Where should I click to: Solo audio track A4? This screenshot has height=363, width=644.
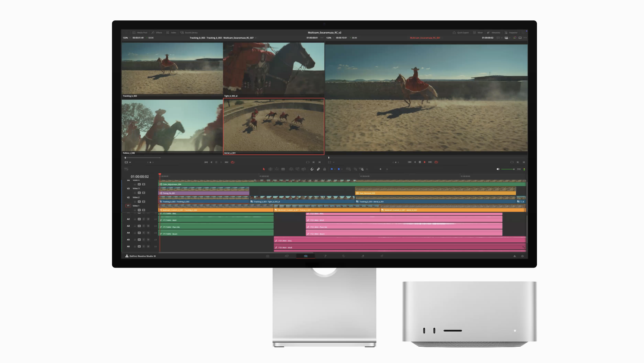click(x=144, y=233)
